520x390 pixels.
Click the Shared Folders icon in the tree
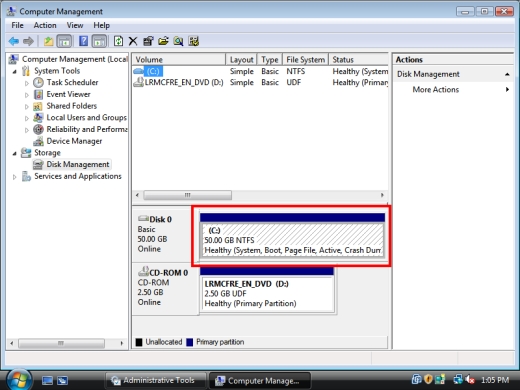pos(38,106)
